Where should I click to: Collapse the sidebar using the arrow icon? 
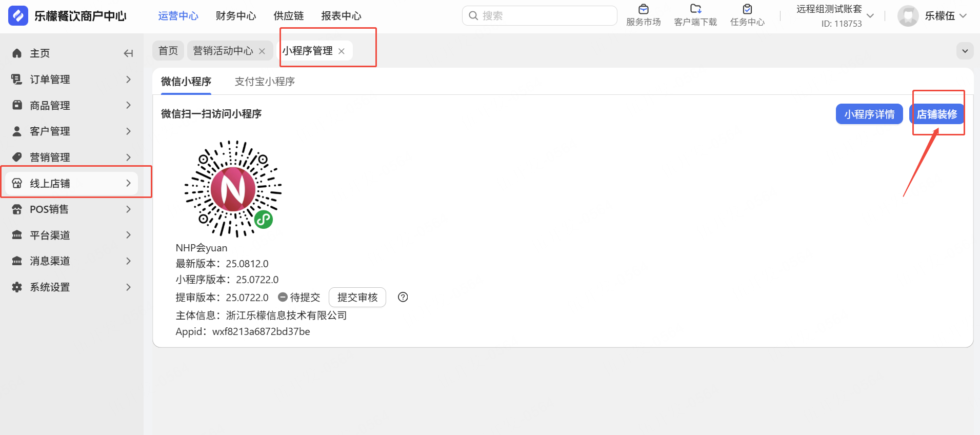(x=128, y=53)
